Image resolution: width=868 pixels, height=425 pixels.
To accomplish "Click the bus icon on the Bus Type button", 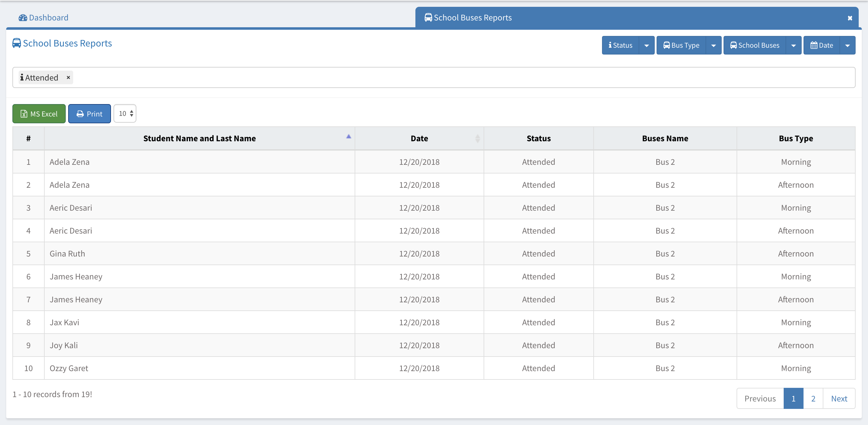I will click(666, 45).
